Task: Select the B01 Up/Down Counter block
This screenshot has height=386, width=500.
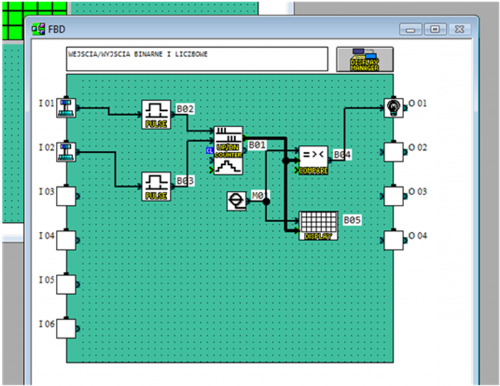Action: (x=228, y=150)
